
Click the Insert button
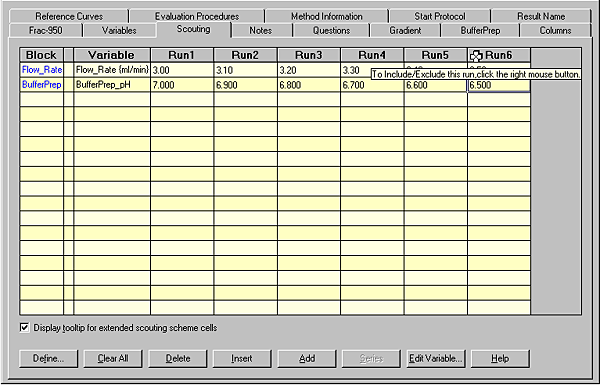pos(242,359)
